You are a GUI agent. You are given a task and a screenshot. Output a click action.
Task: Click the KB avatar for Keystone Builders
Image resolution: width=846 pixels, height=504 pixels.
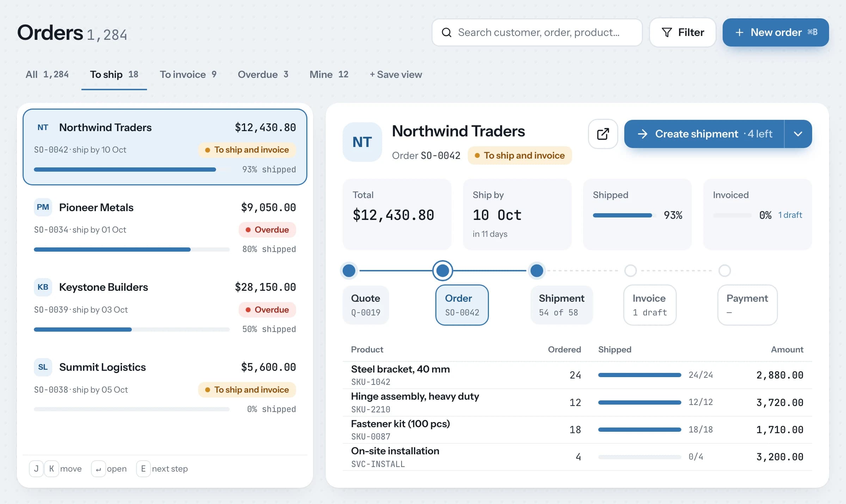(43, 287)
